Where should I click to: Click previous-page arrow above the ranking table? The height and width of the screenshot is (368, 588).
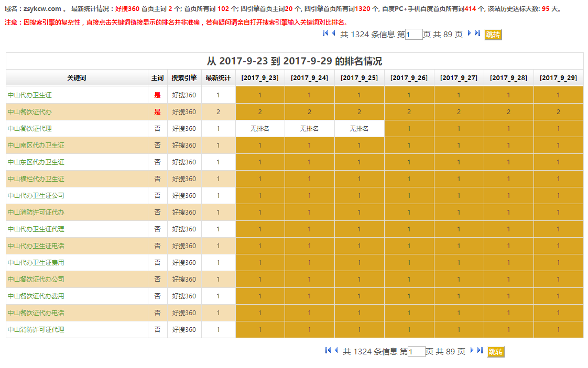click(333, 34)
